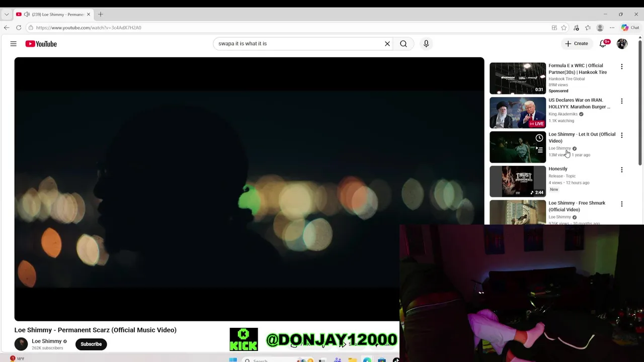
Task: Open Copilot Chat in the toolbar
Action: click(630, 28)
